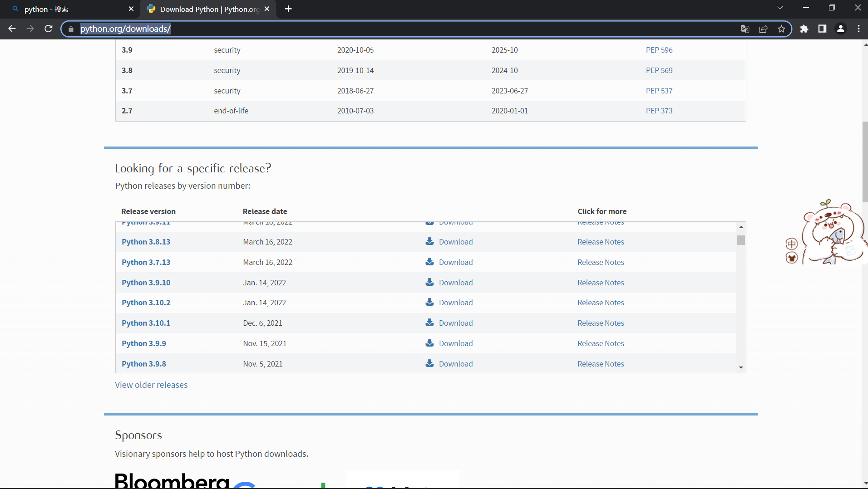Click the 2020-01-01 end-of-life date cell

(x=509, y=111)
